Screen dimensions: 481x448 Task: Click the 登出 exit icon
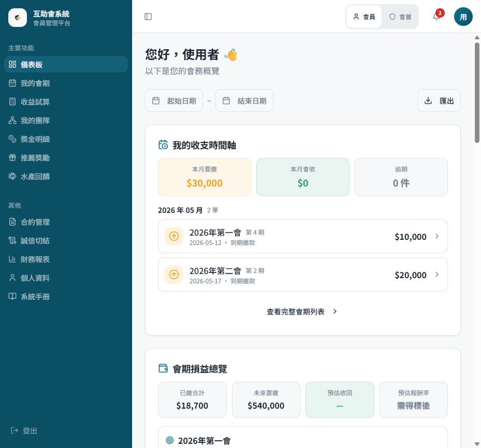(14, 430)
